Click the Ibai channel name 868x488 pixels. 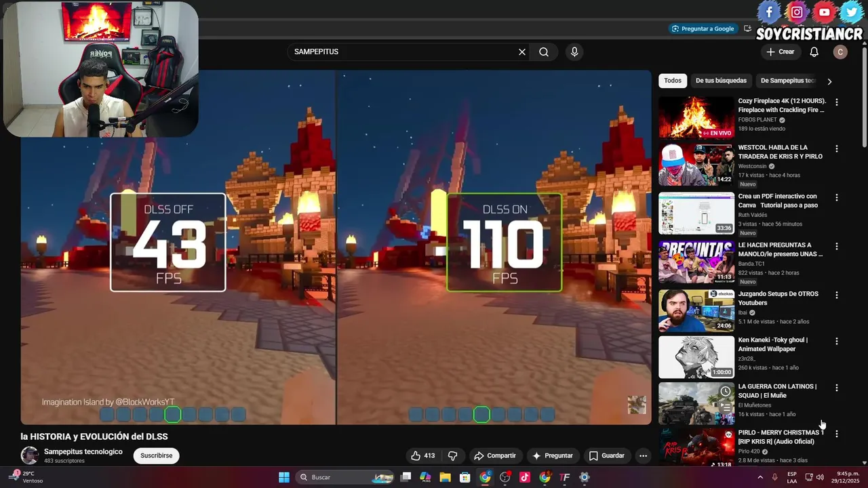743,312
